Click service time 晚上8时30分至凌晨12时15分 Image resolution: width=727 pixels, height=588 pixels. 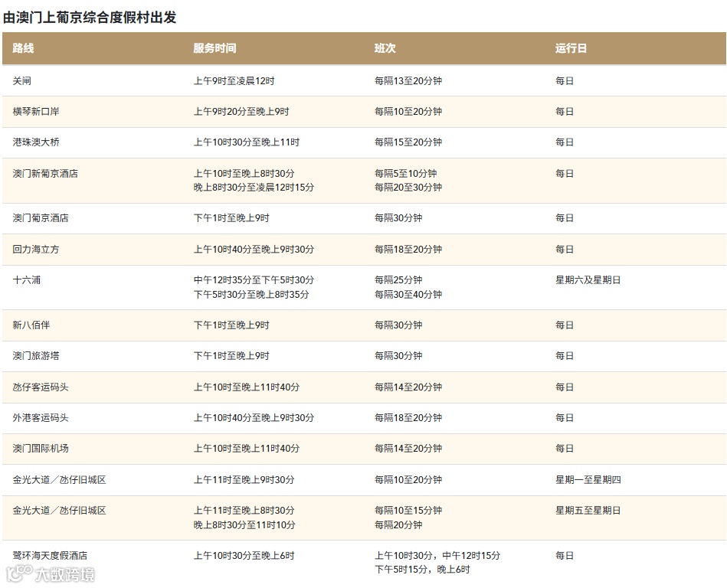pos(254,188)
